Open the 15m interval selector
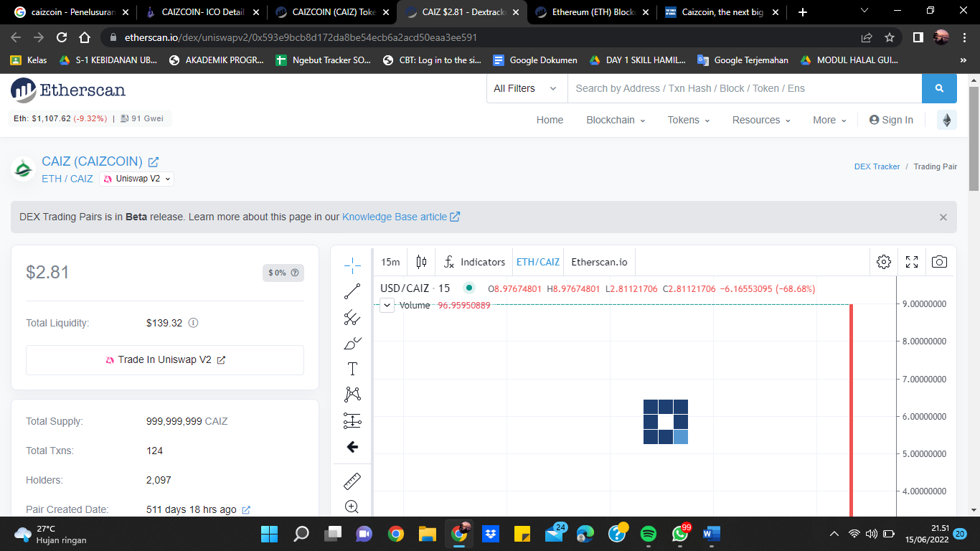This screenshot has height=551, width=980. 391,262
